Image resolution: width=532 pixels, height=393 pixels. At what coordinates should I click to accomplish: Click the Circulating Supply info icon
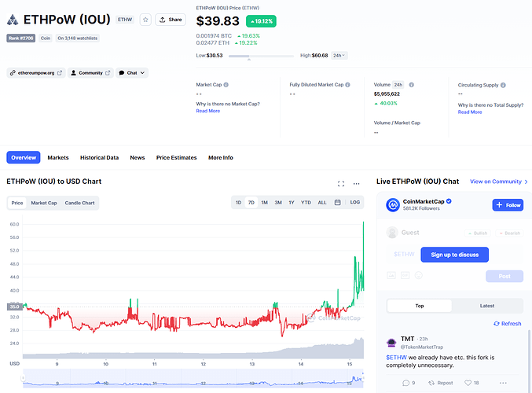[503, 85]
